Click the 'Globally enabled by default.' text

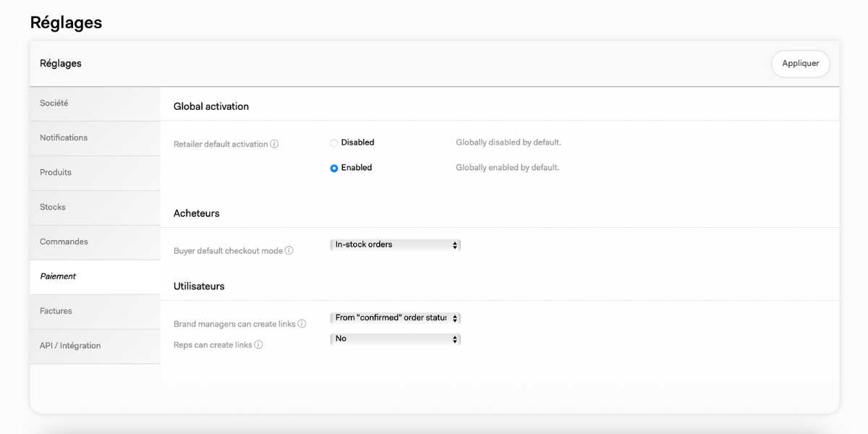click(x=508, y=168)
